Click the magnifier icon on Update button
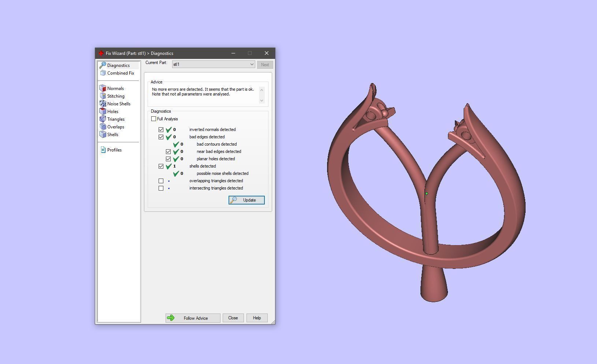This screenshot has height=364, width=597. 233,200
